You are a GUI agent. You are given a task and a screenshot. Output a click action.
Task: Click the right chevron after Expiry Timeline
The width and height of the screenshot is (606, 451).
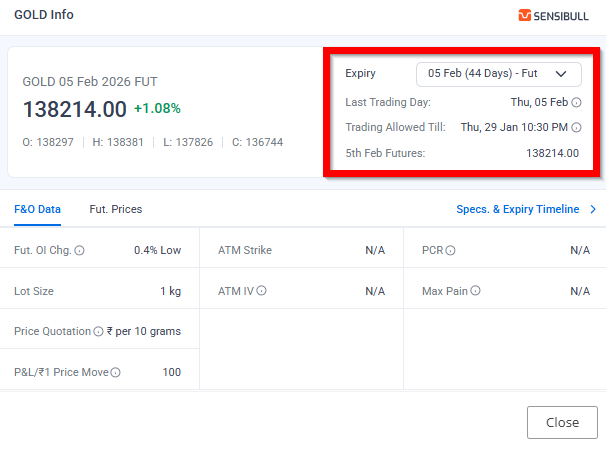click(592, 209)
